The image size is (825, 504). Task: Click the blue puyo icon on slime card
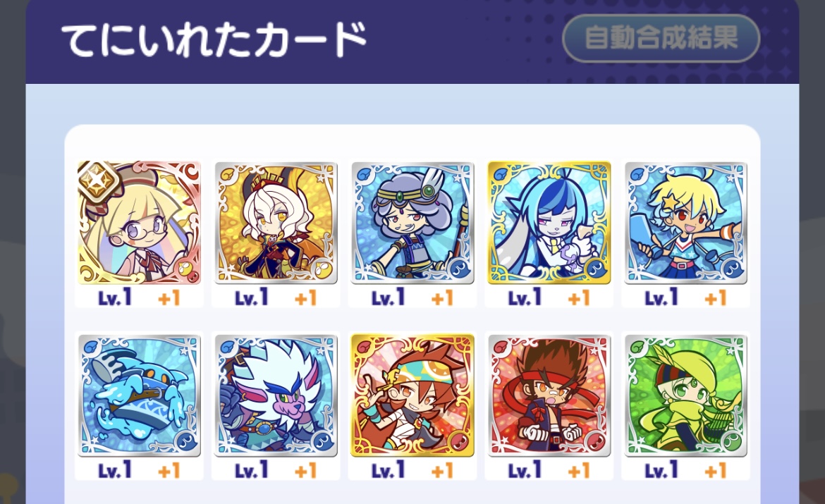coord(185,442)
